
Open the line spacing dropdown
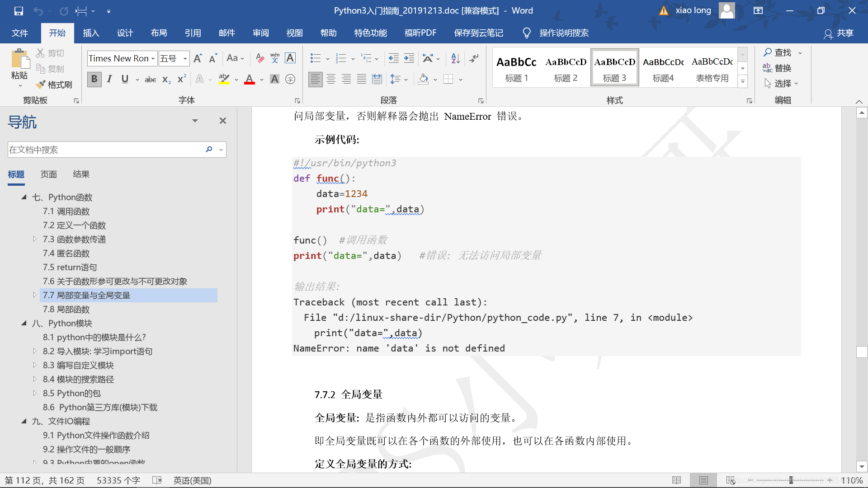[398, 79]
